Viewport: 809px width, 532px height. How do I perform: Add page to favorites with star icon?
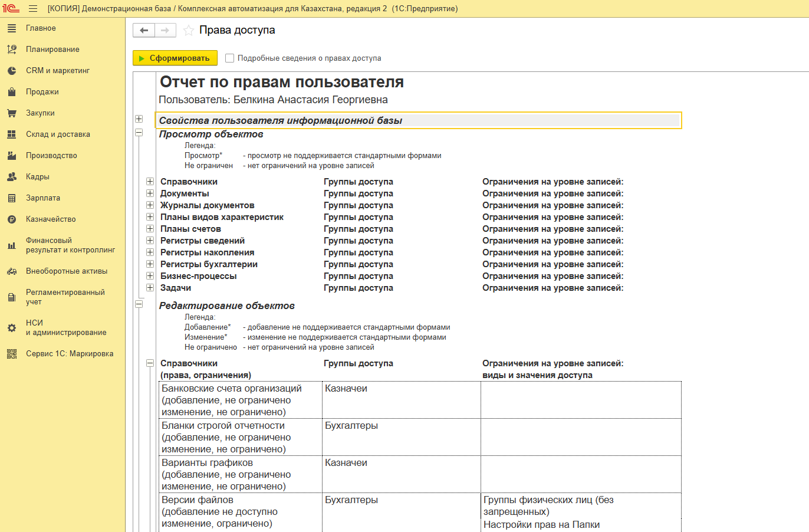coord(189,31)
